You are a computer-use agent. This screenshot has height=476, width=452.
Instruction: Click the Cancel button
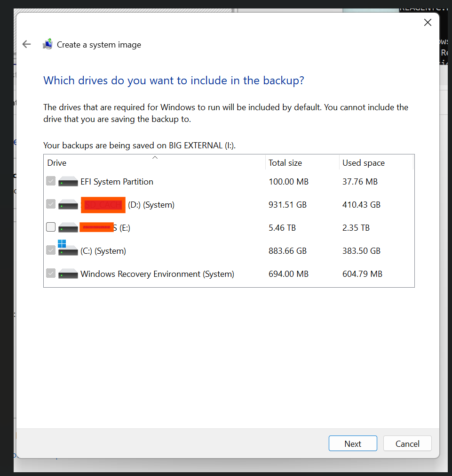[407, 444]
